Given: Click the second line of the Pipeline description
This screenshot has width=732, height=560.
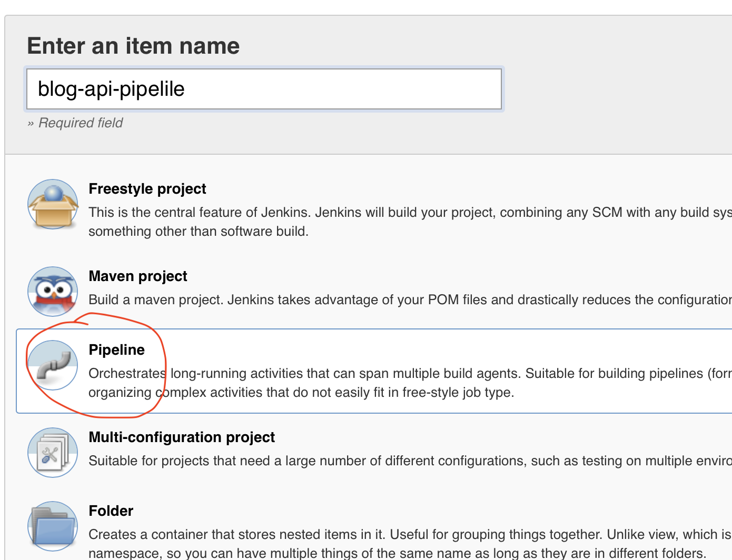Looking at the screenshot, I should point(301,393).
